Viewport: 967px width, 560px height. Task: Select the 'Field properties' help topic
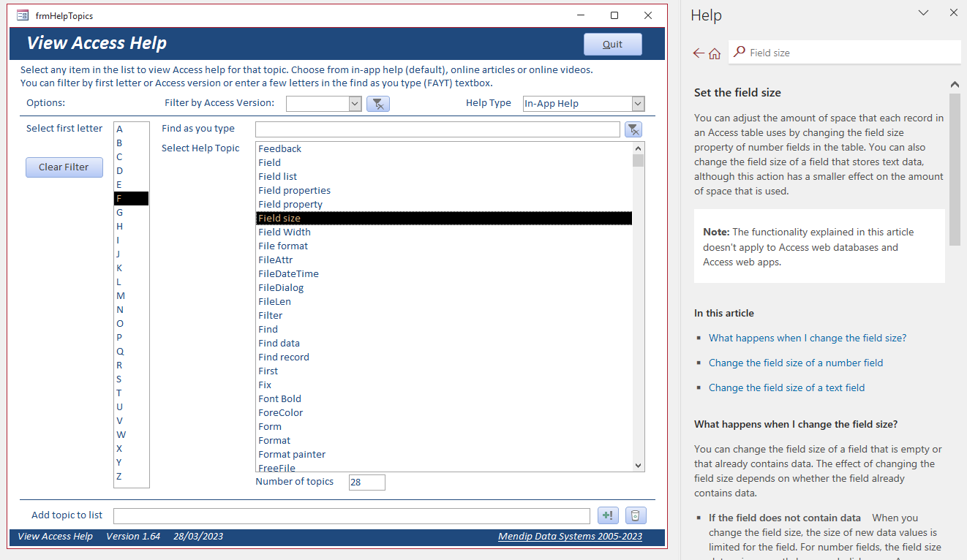[x=444, y=191]
